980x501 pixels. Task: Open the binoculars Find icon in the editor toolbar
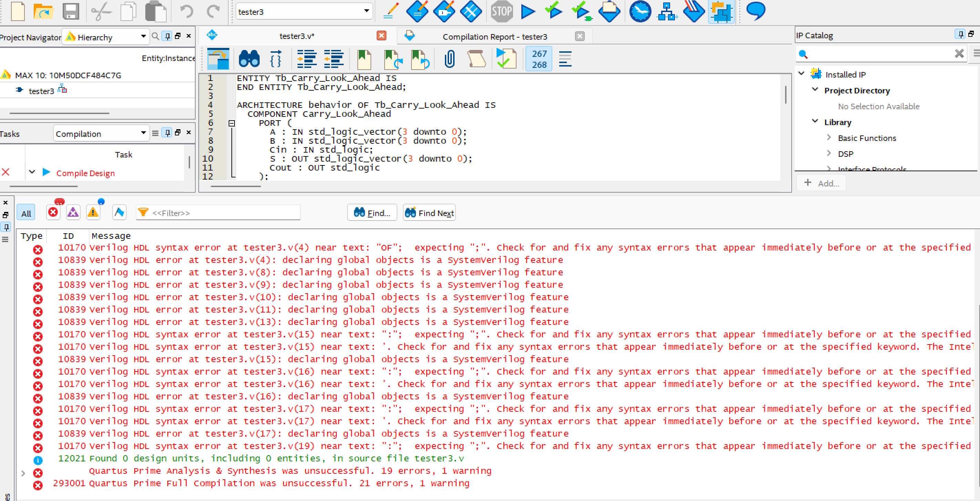249,59
